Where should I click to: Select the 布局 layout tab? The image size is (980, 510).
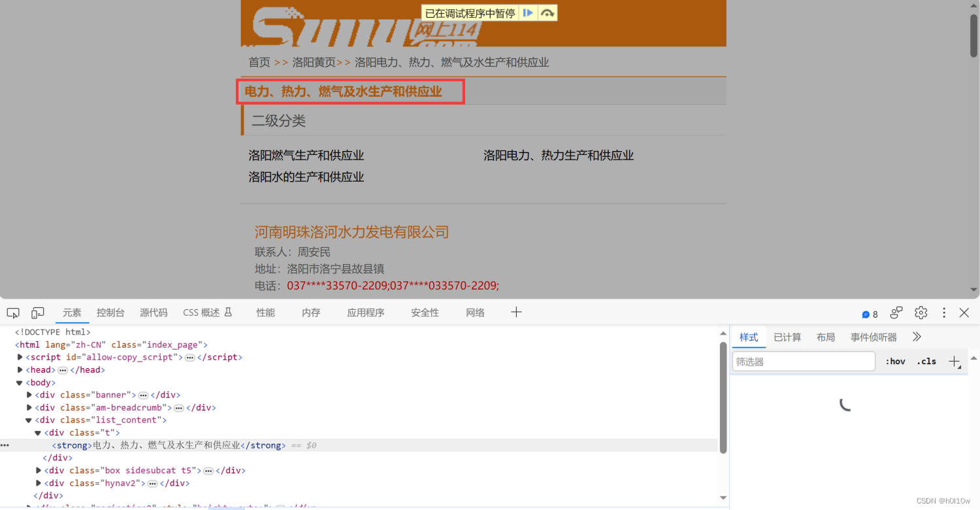(x=826, y=337)
